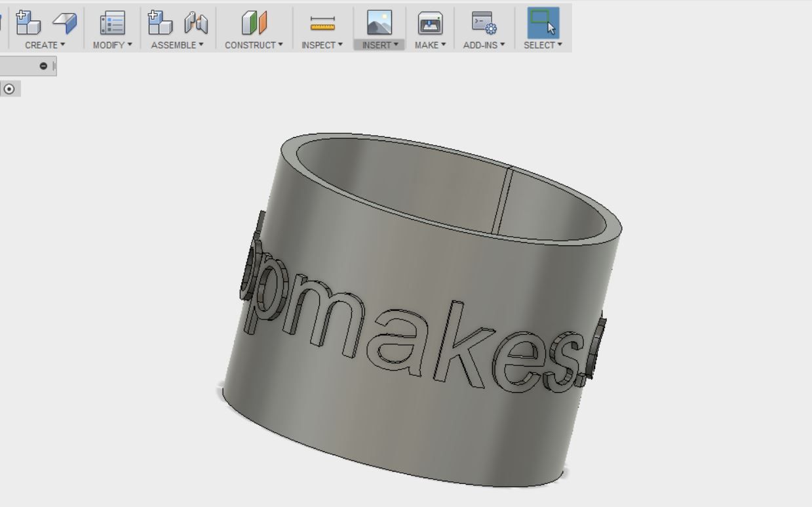Open the Construct plane icon
The image size is (812, 507).
tap(253, 20)
